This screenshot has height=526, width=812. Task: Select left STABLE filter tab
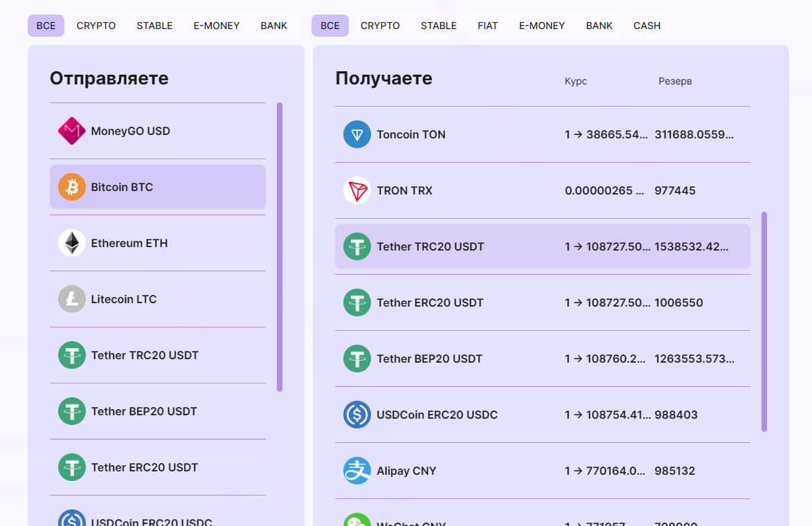point(154,26)
